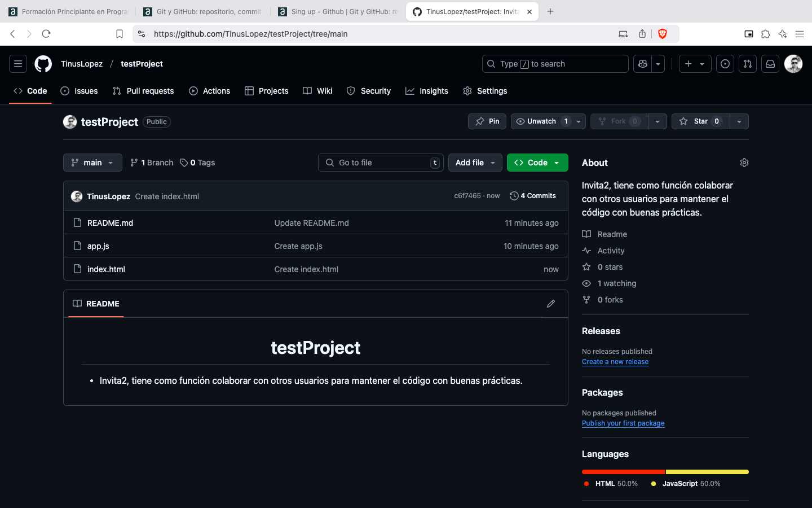Reload the page in browser toolbar
812x508 pixels.
[46, 34]
